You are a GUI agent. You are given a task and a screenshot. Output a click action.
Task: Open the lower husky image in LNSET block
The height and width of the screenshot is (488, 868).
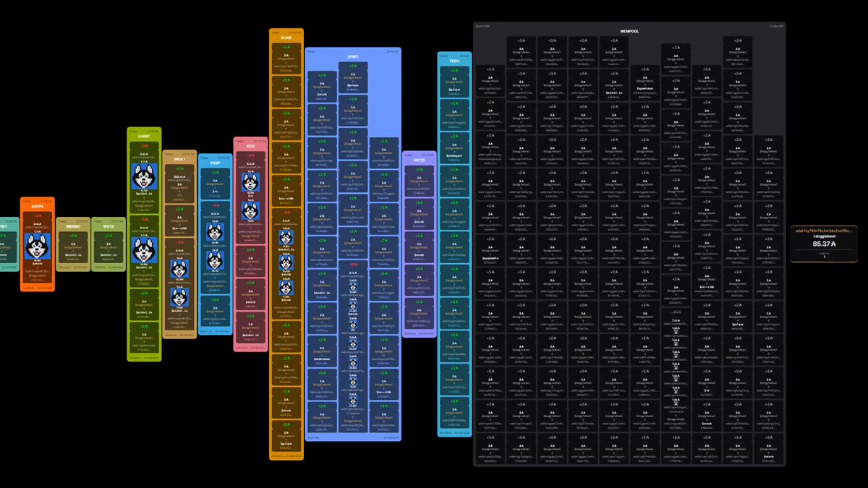click(x=145, y=251)
